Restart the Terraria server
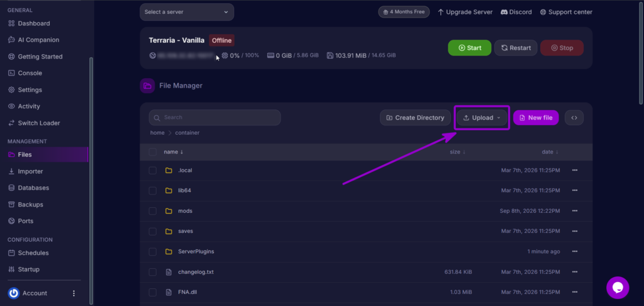644x306 pixels. 516,48
